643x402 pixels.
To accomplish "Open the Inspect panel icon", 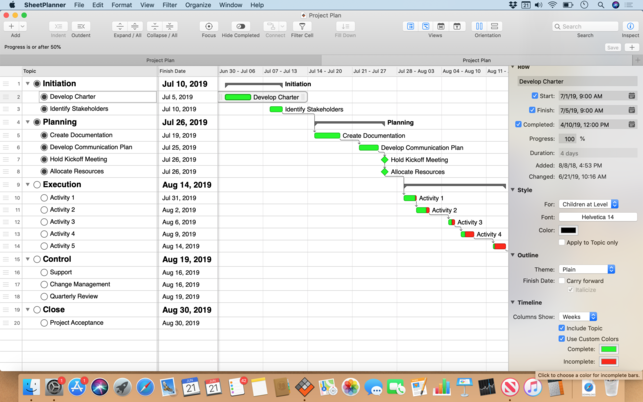I will 630,26.
